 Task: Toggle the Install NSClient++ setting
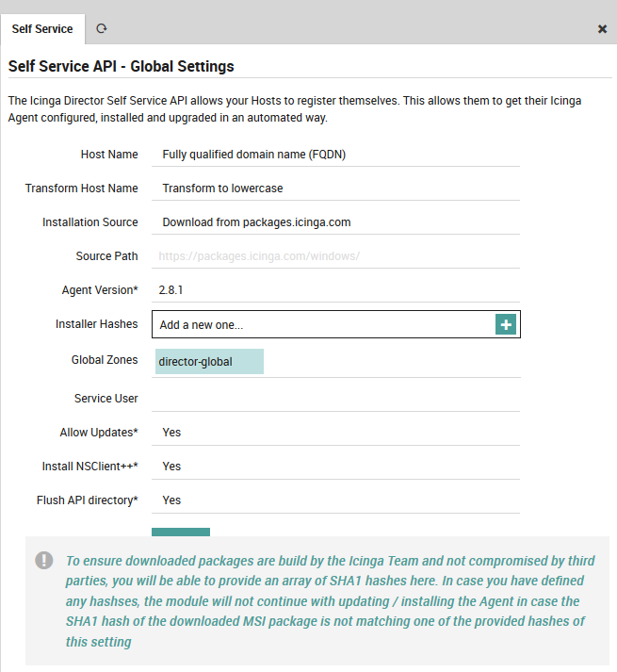pos(335,467)
